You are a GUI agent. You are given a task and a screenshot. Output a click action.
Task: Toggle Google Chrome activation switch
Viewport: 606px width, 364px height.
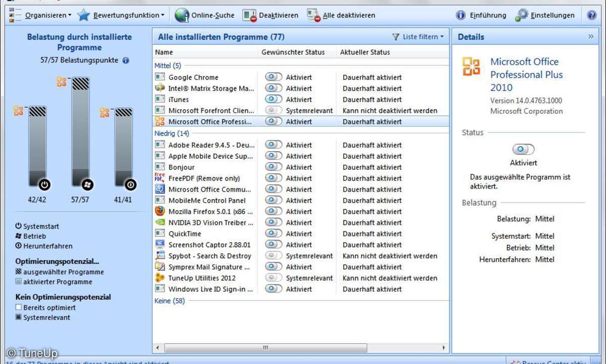273,77
